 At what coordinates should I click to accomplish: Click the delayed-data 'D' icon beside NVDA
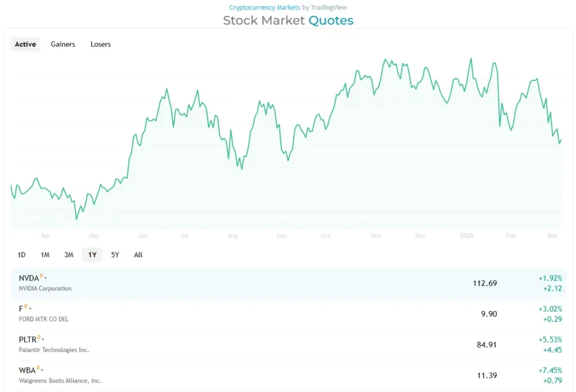pos(41,276)
